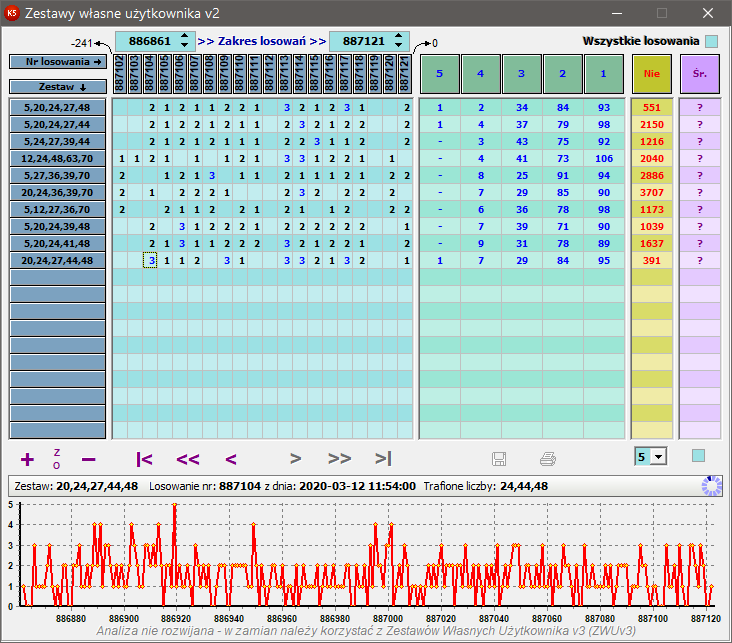Screen dimensions: 732x643
Task: Click the spinning progress circle icon
Action: pyautogui.click(x=712, y=486)
